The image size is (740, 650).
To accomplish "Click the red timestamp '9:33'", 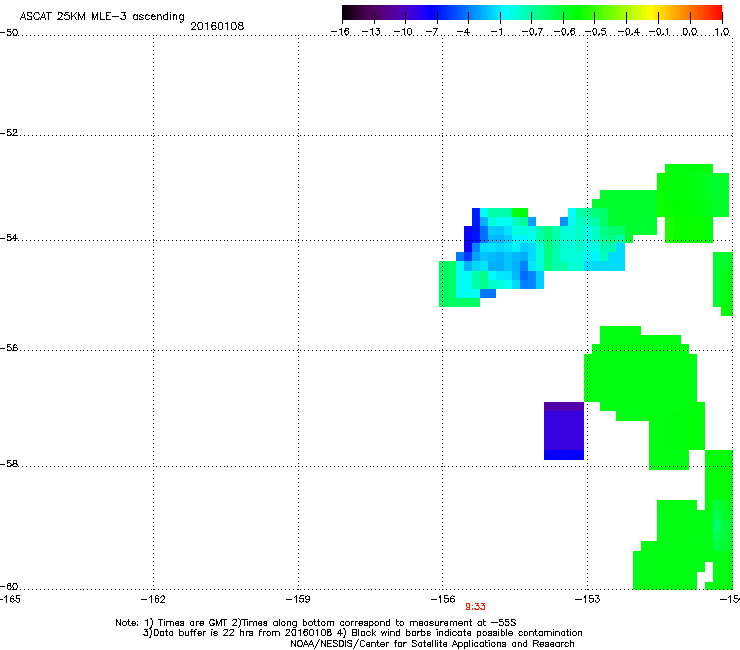I will tap(475, 607).
